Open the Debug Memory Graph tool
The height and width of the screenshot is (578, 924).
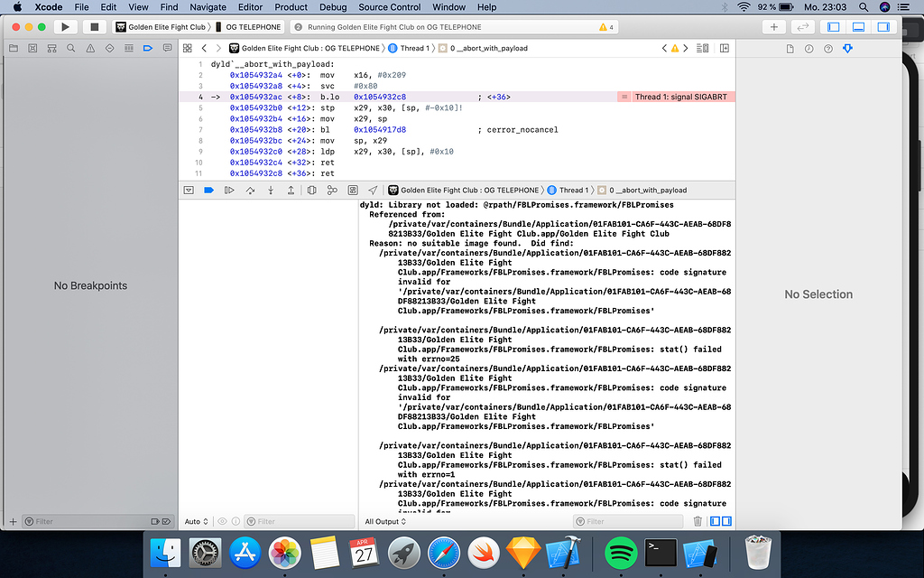332,191
